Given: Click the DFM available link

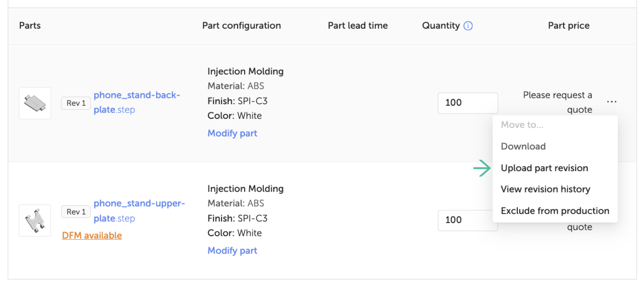Looking at the screenshot, I should tap(92, 236).
